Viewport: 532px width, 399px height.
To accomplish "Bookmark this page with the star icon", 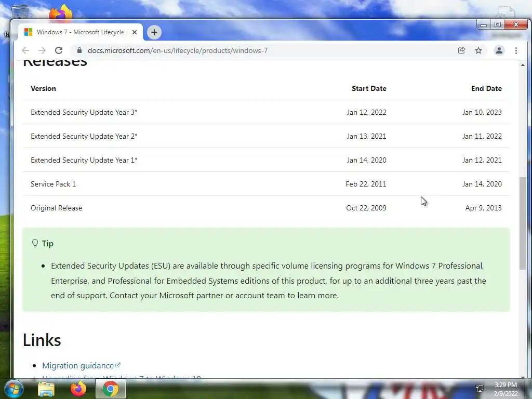I will [x=478, y=50].
